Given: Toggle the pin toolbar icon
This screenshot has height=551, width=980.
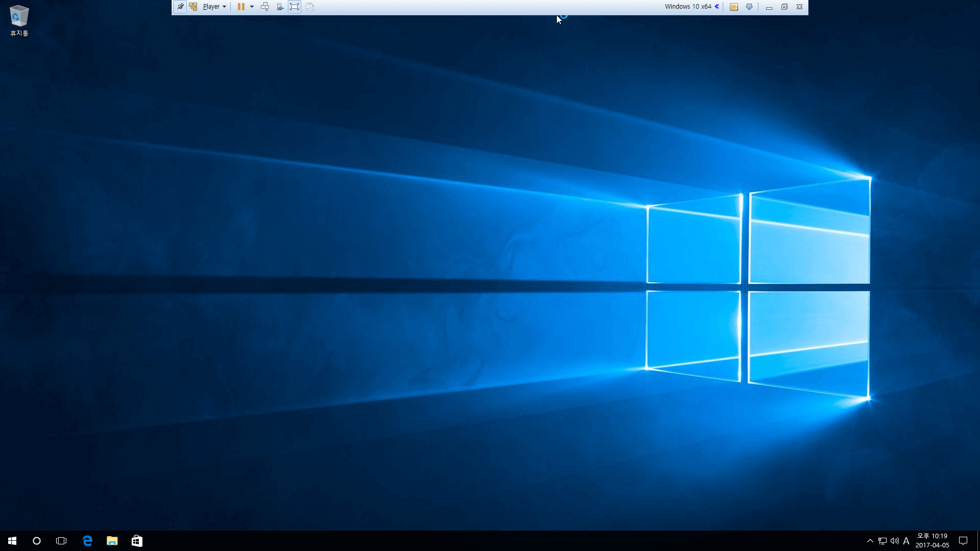Looking at the screenshot, I should [x=180, y=7].
